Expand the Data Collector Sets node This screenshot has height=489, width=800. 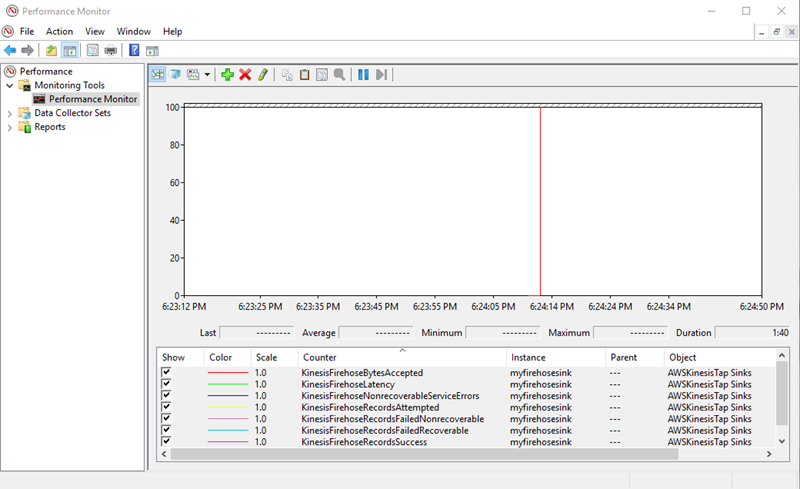pyautogui.click(x=10, y=113)
